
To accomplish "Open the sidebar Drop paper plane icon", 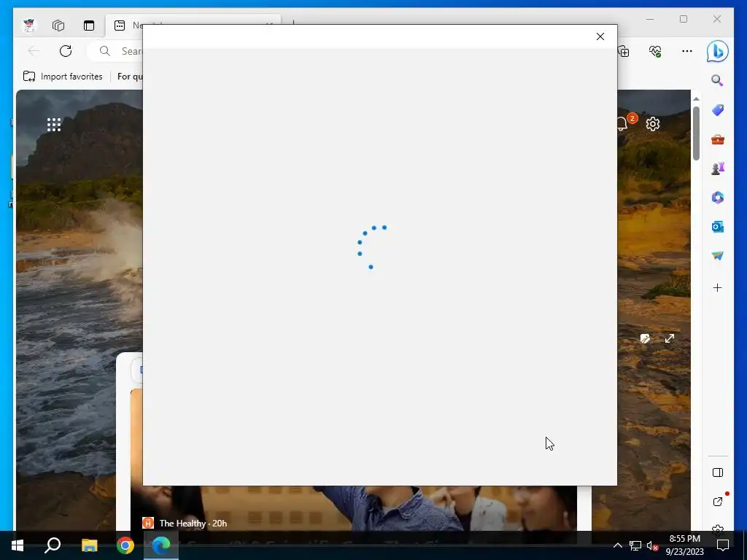I will [718, 256].
